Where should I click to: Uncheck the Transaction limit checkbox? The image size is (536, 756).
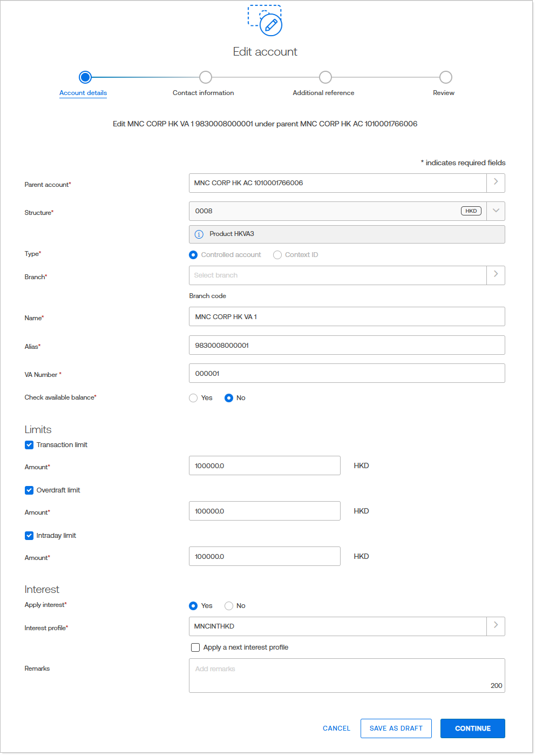[x=29, y=445]
